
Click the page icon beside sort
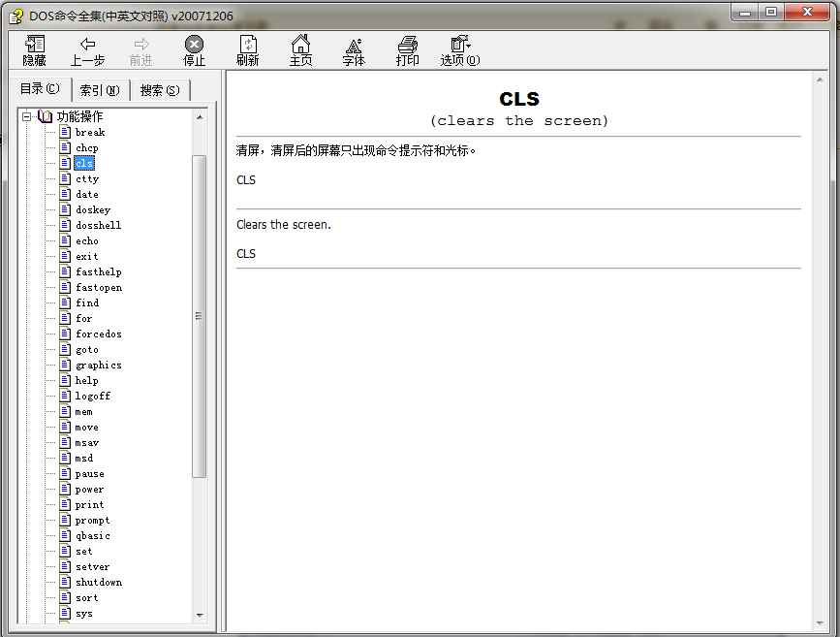point(65,598)
